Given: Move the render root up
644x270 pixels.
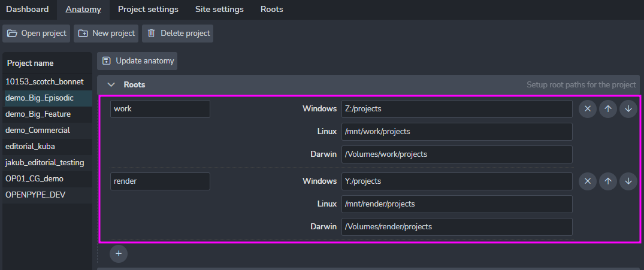Looking at the screenshot, I should click(607, 181).
